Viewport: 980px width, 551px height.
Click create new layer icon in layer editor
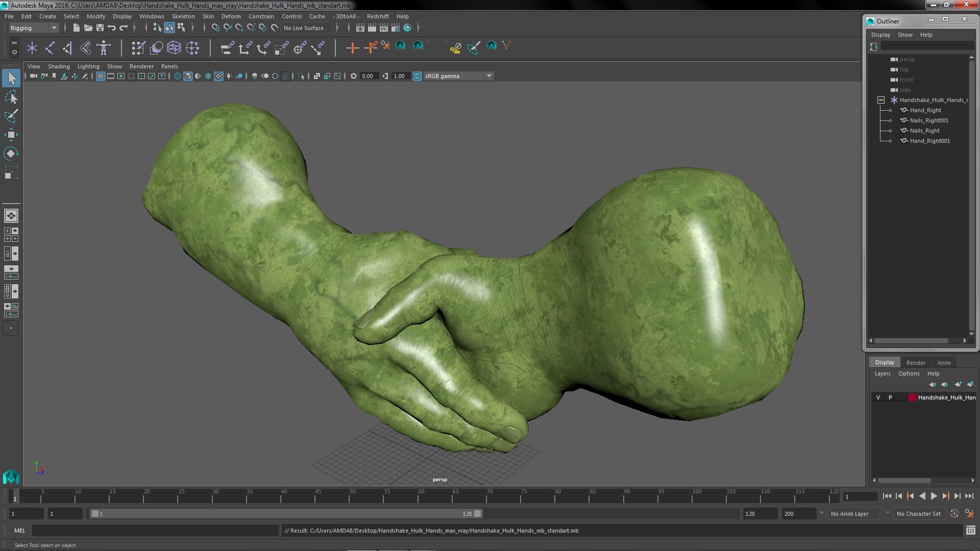tap(958, 384)
